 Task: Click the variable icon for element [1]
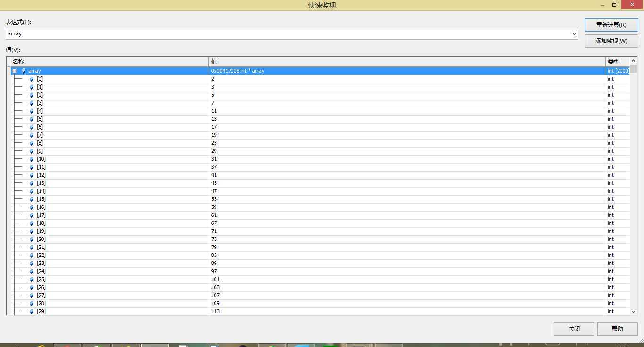tap(32, 87)
